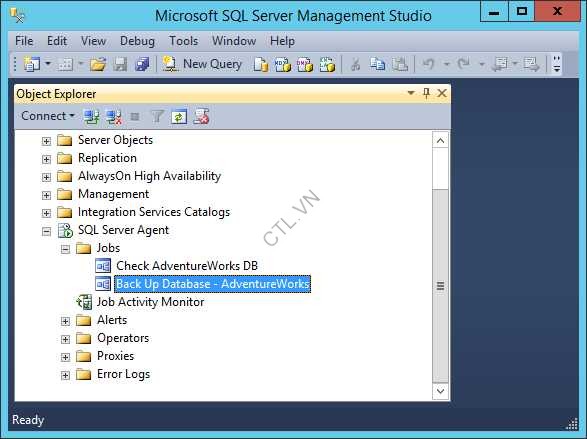Click the scroll up arrow in Object Explorer
Viewport: 587px width, 439px height.
[x=441, y=141]
